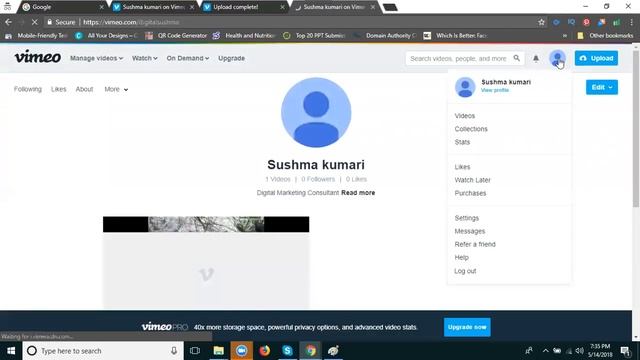Open the QR Code Generator bookmark
The image size is (640, 360).
pyautogui.click(x=176, y=36)
